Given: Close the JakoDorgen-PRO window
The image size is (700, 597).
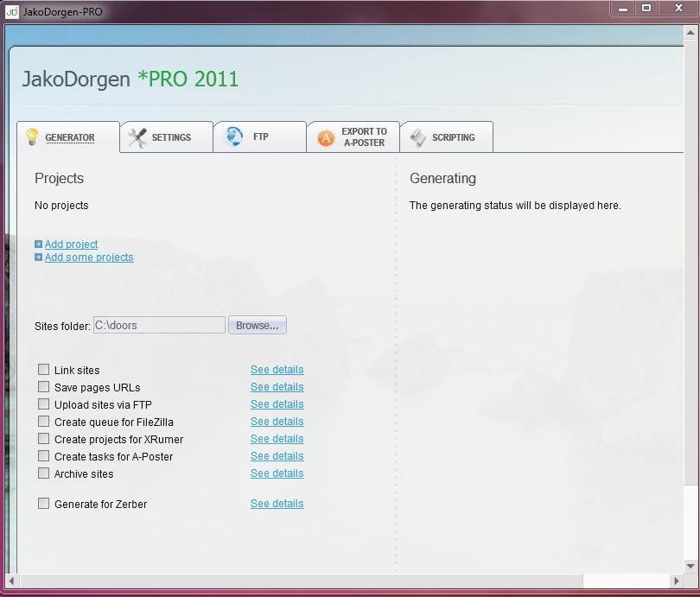Looking at the screenshot, I should (x=678, y=9).
